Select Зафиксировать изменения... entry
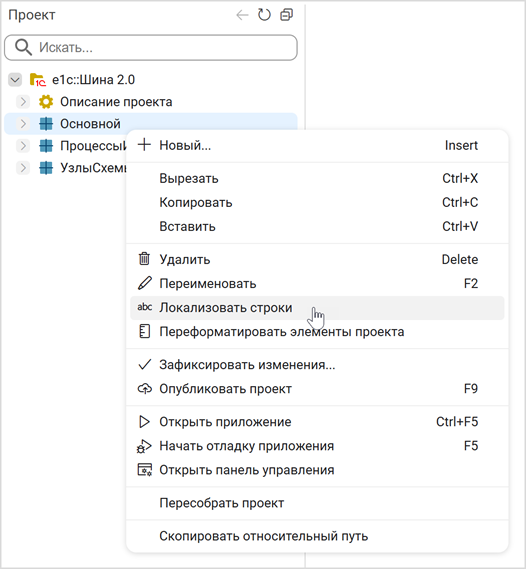 317,364
